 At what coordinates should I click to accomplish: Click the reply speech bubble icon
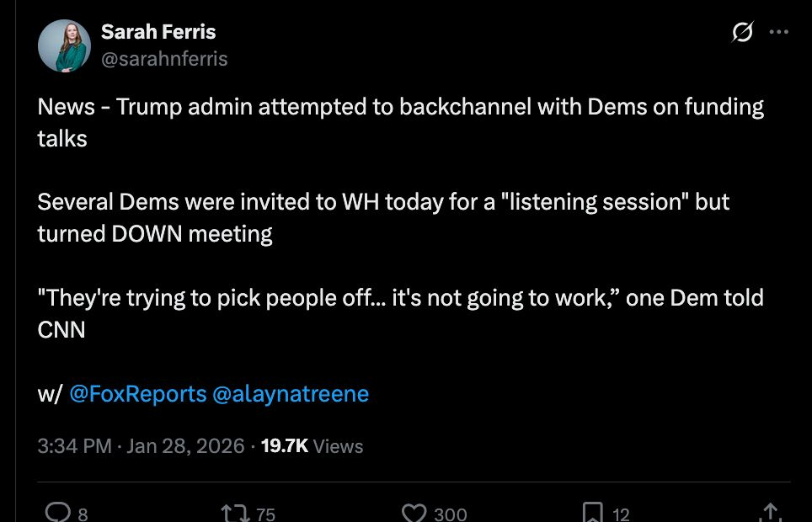pos(56,512)
